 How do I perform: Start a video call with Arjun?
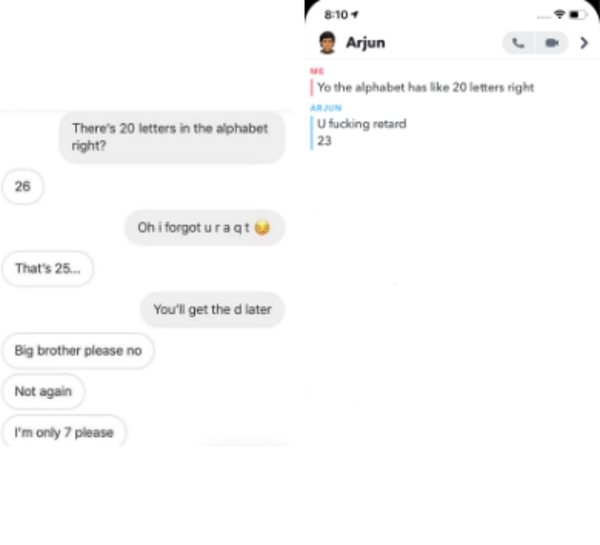(x=551, y=43)
